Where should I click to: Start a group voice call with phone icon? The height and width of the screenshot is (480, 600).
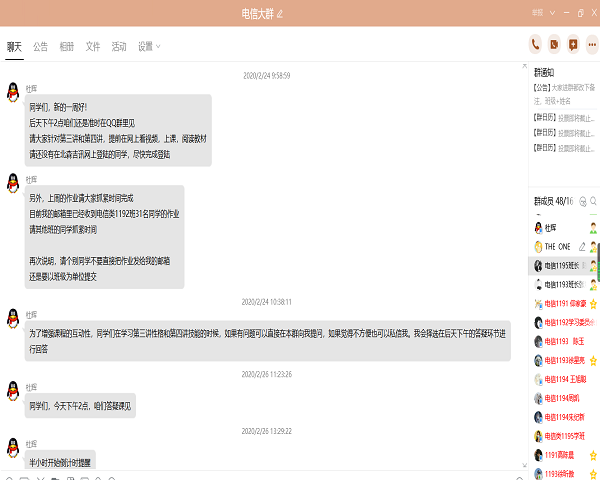coord(535,45)
